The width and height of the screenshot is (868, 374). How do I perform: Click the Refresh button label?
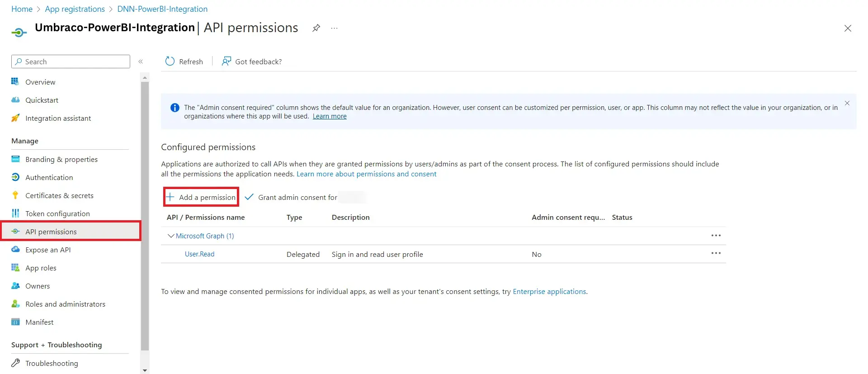point(191,62)
